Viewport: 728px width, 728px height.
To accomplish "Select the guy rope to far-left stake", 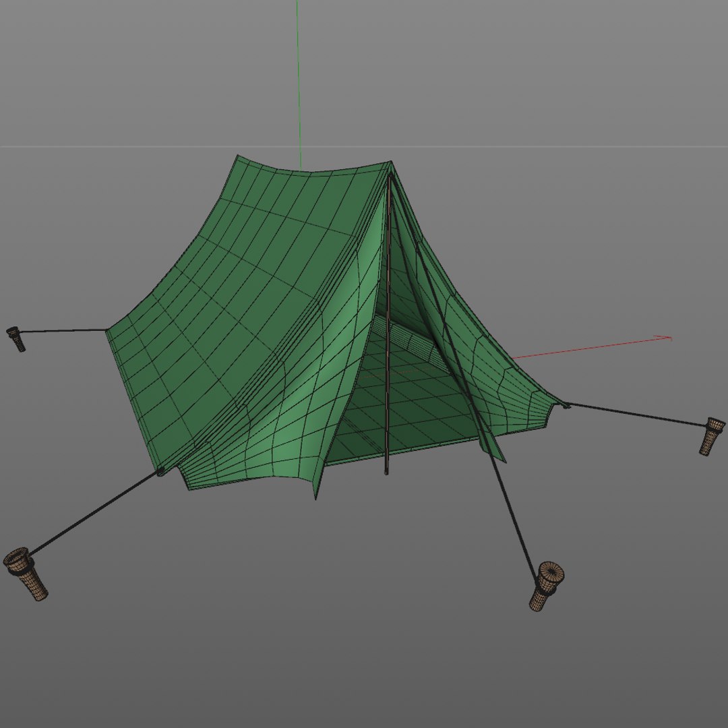I will [x=63, y=330].
